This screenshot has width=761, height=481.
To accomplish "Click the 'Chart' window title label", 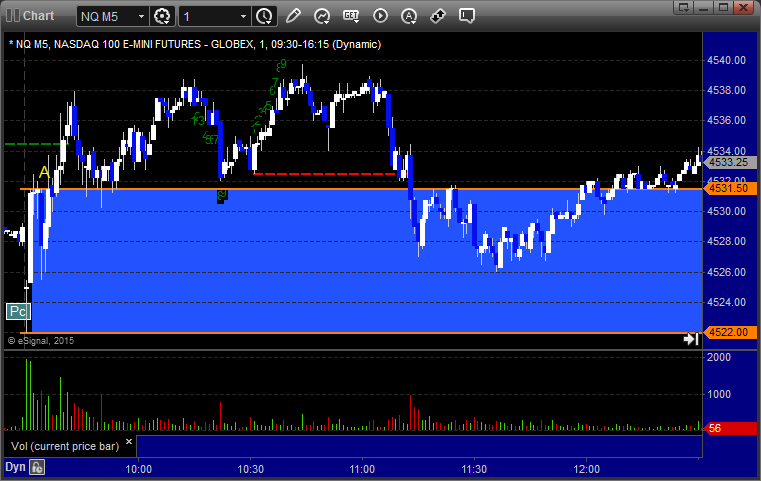I will coord(38,16).
